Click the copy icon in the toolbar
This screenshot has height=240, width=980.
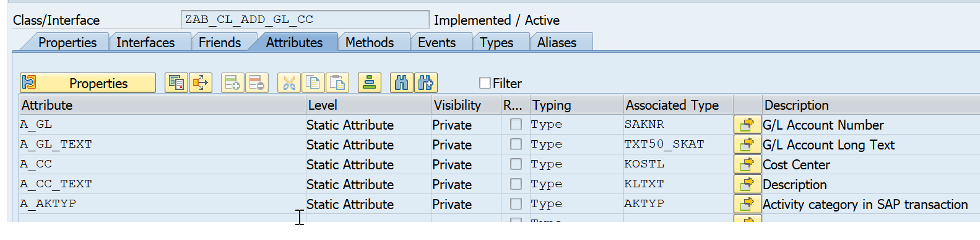click(x=313, y=83)
